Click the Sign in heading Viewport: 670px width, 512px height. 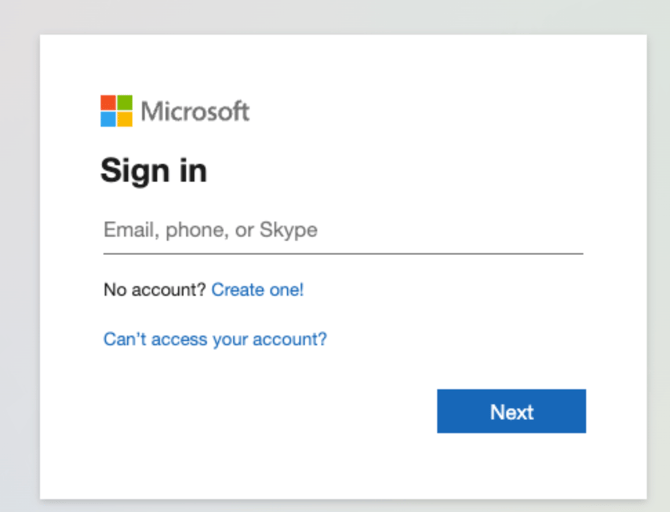click(x=153, y=170)
